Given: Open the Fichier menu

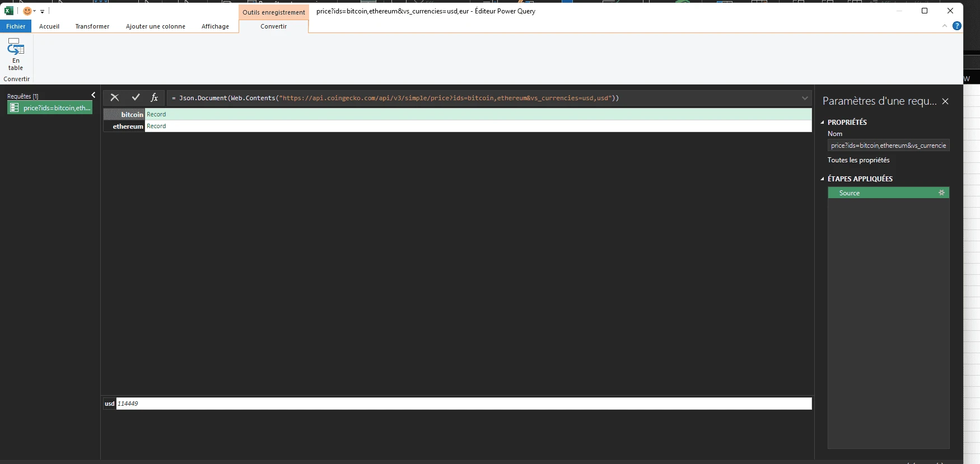Looking at the screenshot, I should pos(16,26).
